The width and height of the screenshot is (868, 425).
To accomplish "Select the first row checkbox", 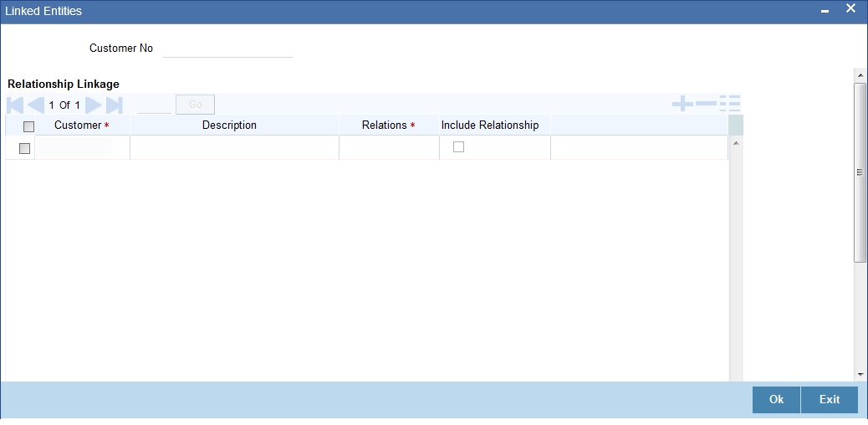I will (24, 149).
